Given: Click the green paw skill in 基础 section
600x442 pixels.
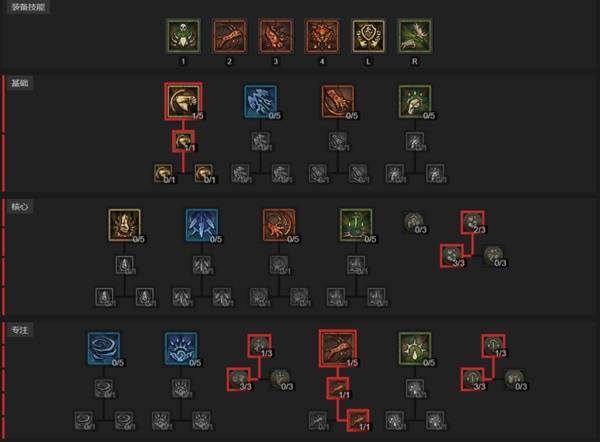Looking at the screenshot, I should point(415,101).
